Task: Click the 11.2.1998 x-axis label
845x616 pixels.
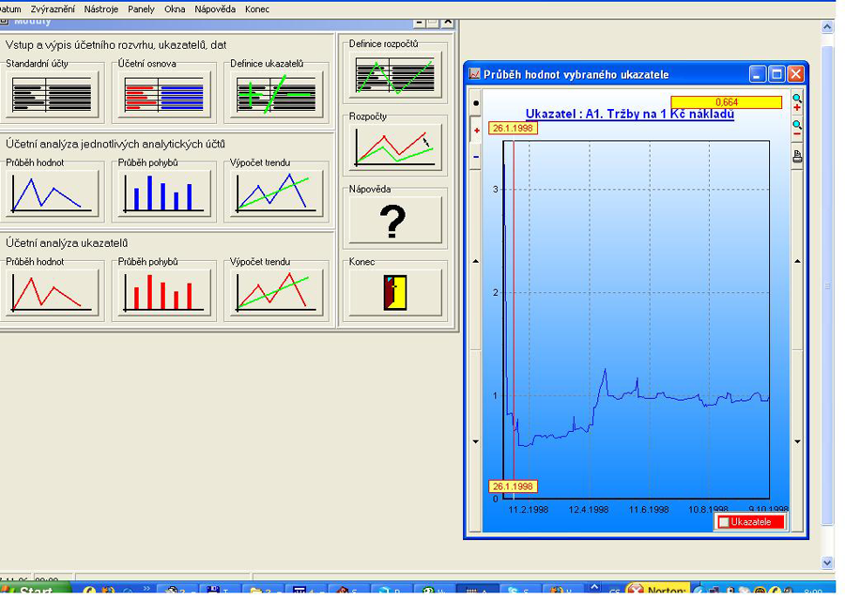Action: (528, 509)
